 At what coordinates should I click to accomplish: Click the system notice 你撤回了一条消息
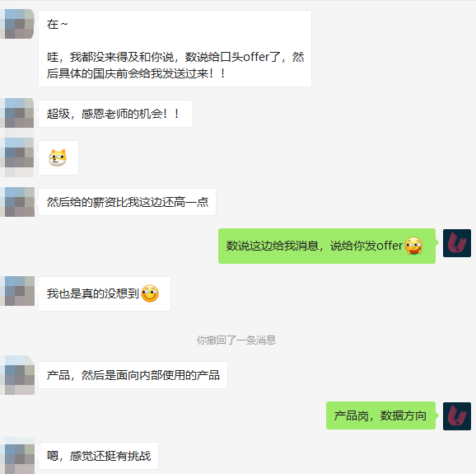click(236, 340)
